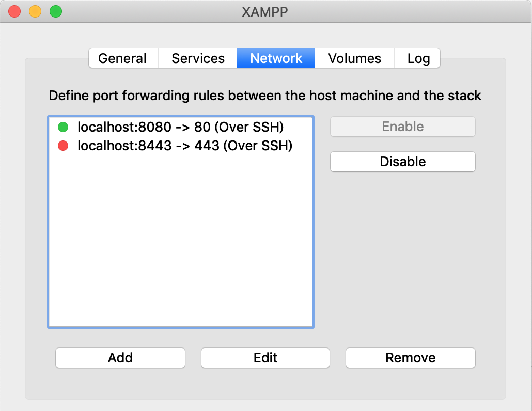Open the Services tab

click(198, 58)
